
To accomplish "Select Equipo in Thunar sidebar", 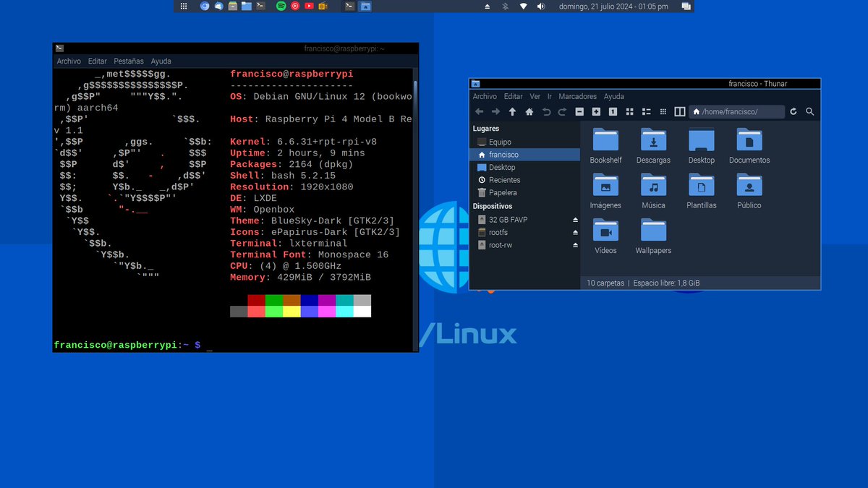I will 524,142.
